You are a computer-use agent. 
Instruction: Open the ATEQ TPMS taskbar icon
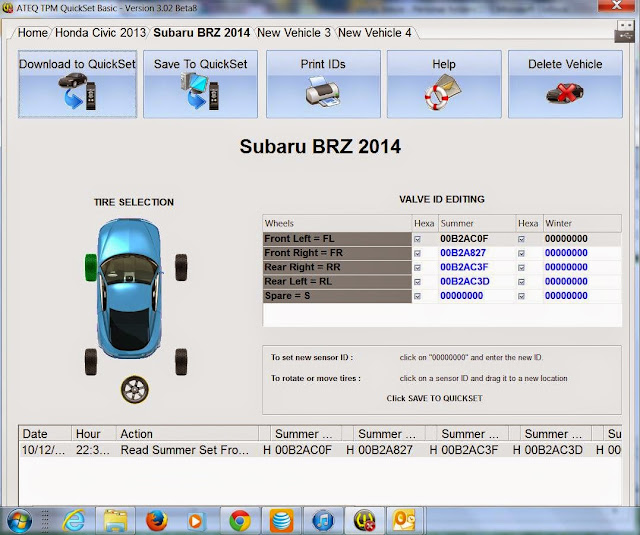tap(364, 521)
